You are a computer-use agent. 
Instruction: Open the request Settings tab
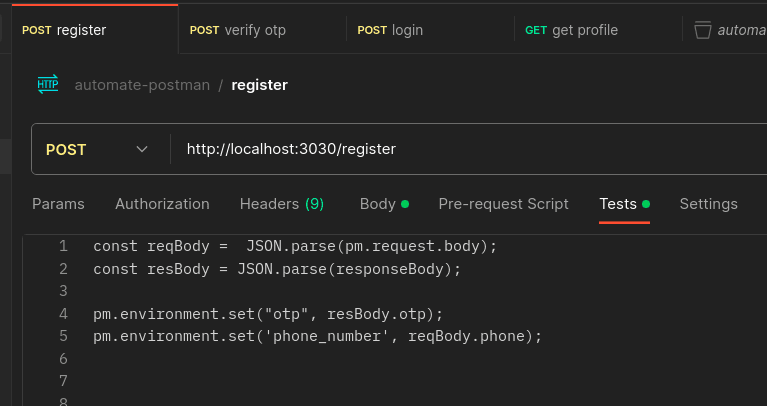(708, 204)
